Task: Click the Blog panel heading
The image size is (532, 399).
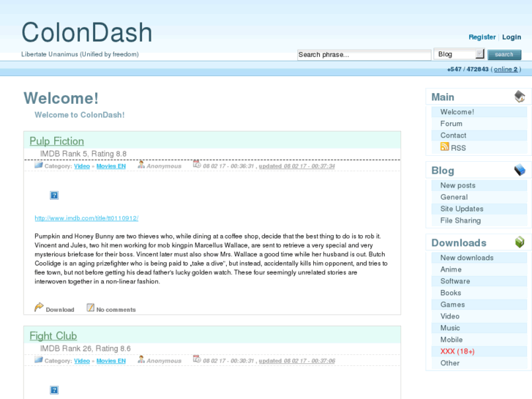Action: click(443, 171)
